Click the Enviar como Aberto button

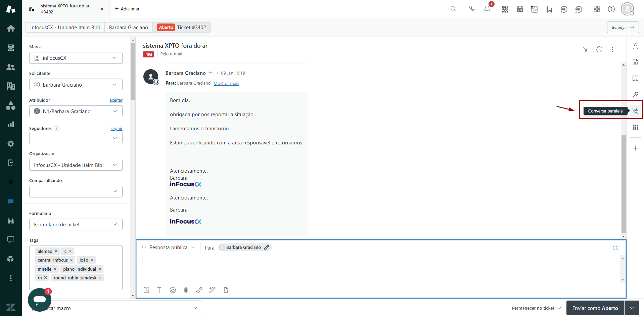point(595,308)
